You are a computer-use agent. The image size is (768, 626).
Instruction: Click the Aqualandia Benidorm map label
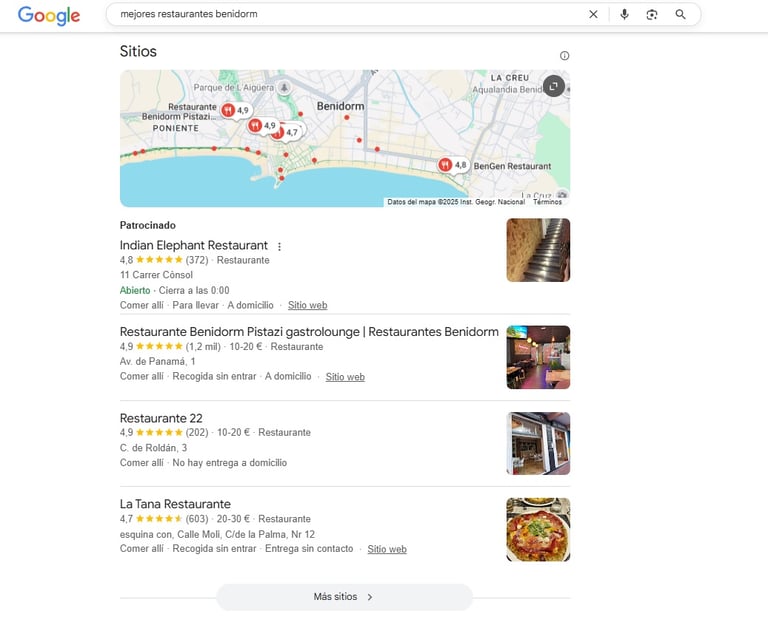tap(507, 90)
